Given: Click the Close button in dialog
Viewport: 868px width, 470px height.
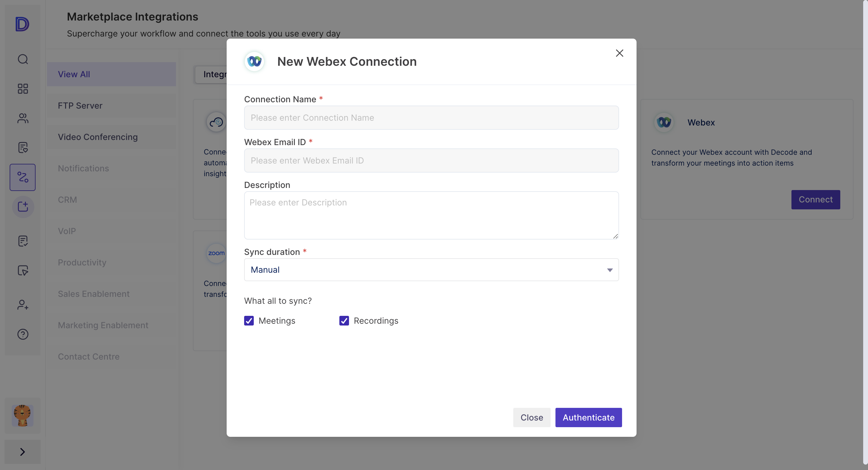Looking at the screenshot, I should tap(532, 418).
